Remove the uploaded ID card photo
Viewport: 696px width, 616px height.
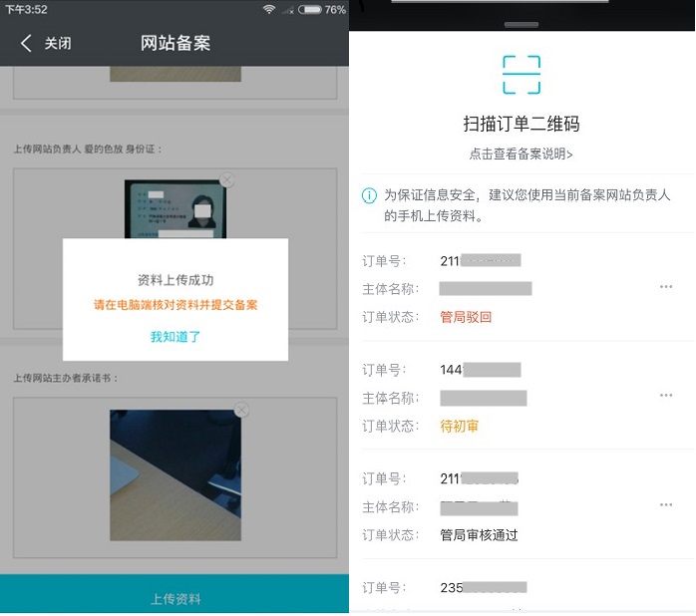click(227, 180)
